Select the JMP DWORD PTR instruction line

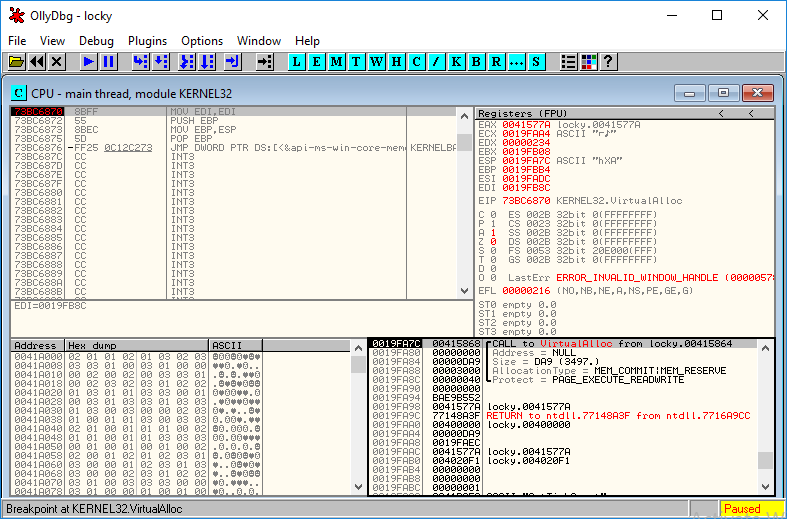coord(233,148)
